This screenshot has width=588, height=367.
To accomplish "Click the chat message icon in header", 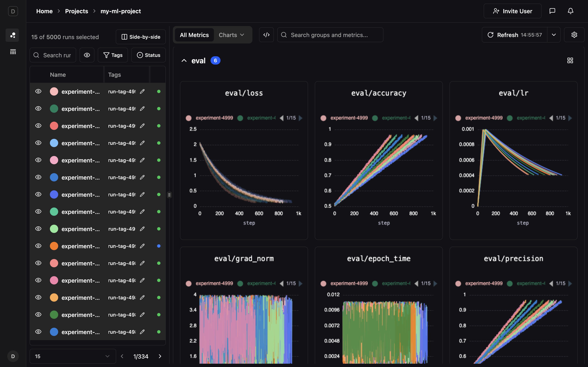I will coord(552,11).
